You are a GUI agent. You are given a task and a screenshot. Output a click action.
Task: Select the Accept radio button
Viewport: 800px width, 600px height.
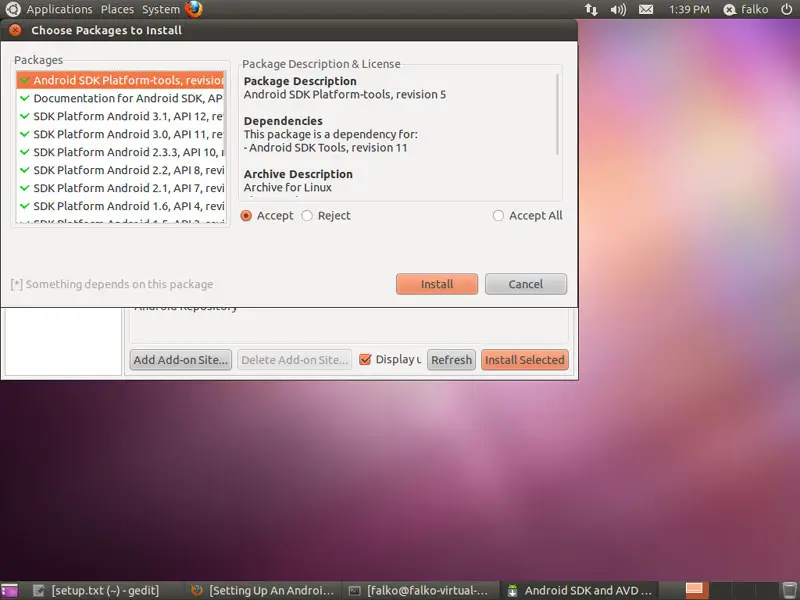point(246,216)
